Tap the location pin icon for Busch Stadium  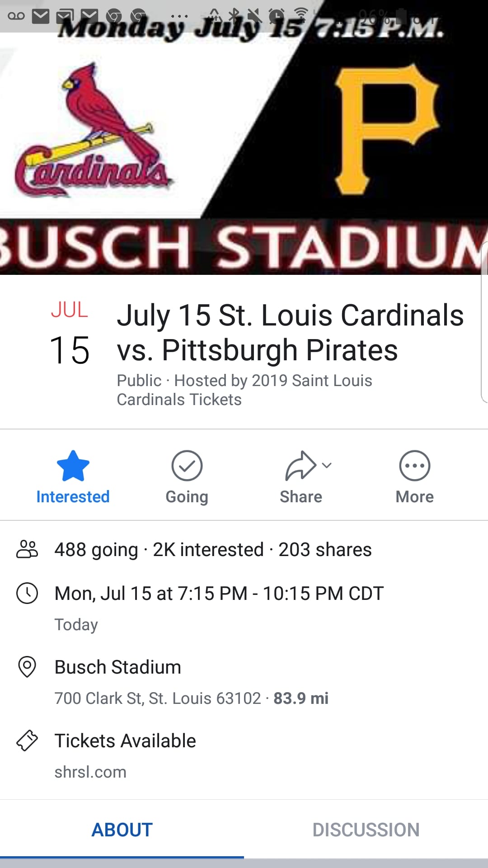(27, 667)
